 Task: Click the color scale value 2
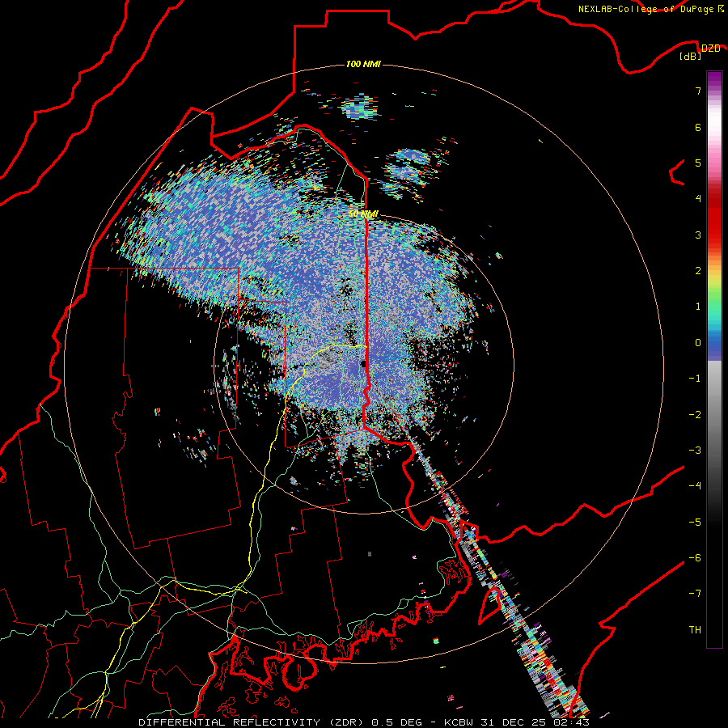coord(698,271)
